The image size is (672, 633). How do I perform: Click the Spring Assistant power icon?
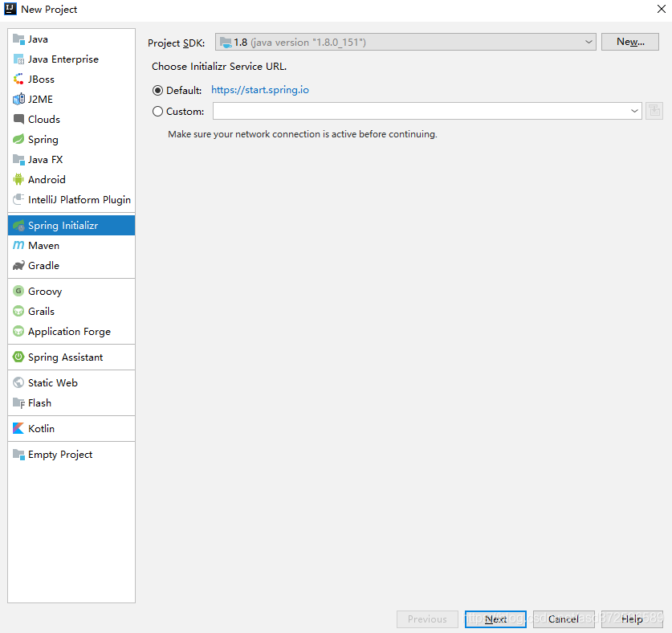(18, 357)
